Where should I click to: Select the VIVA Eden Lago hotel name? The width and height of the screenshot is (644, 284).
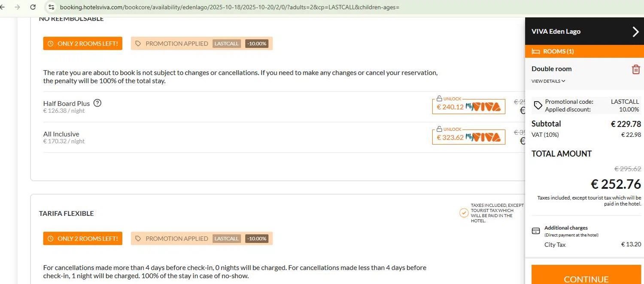coord(556,31)
